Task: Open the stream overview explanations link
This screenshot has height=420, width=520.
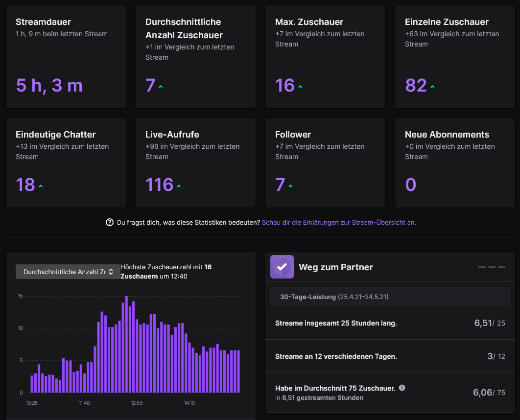Action: point(339,222)
